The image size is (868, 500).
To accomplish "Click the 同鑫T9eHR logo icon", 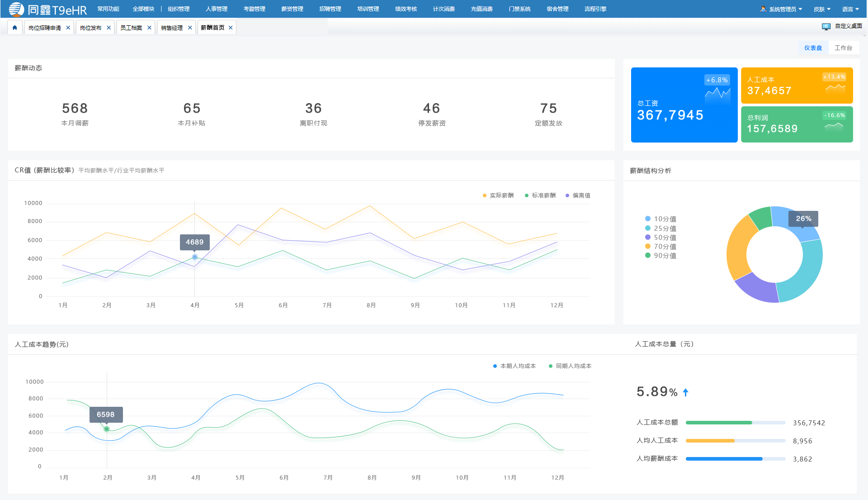I will click(16, 9).
